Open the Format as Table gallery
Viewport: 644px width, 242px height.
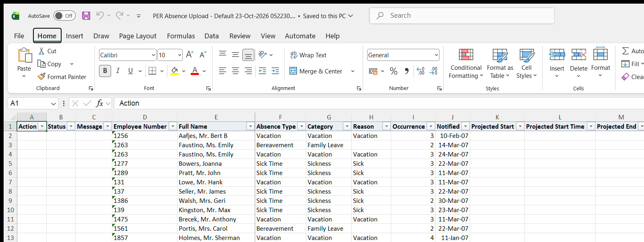click(x=500, y=64)
